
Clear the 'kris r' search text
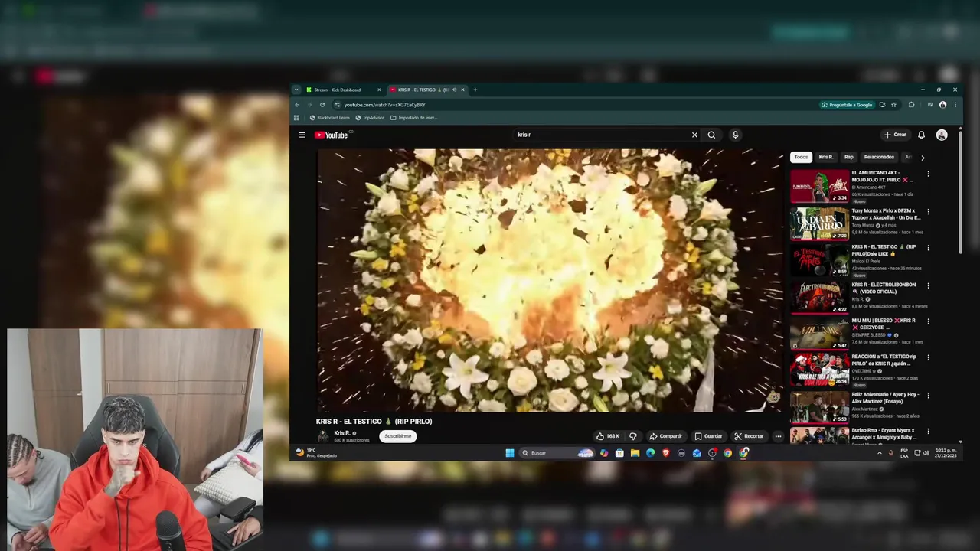[x=694, y=135]
